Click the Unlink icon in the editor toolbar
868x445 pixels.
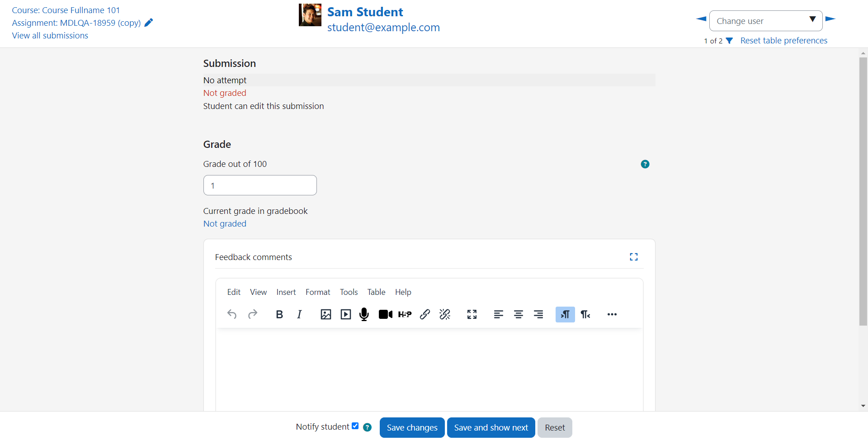tap(445, 314)
